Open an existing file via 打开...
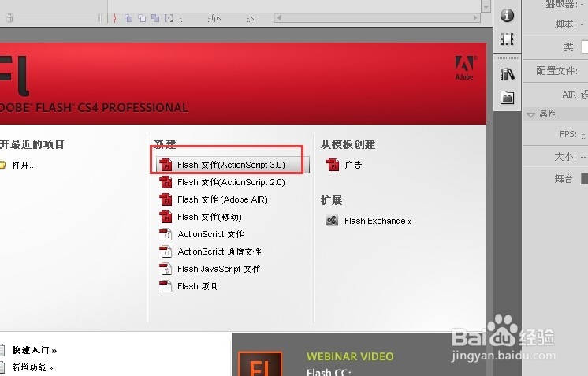Viewport: 588px width, 376px height. pos(24,165)
